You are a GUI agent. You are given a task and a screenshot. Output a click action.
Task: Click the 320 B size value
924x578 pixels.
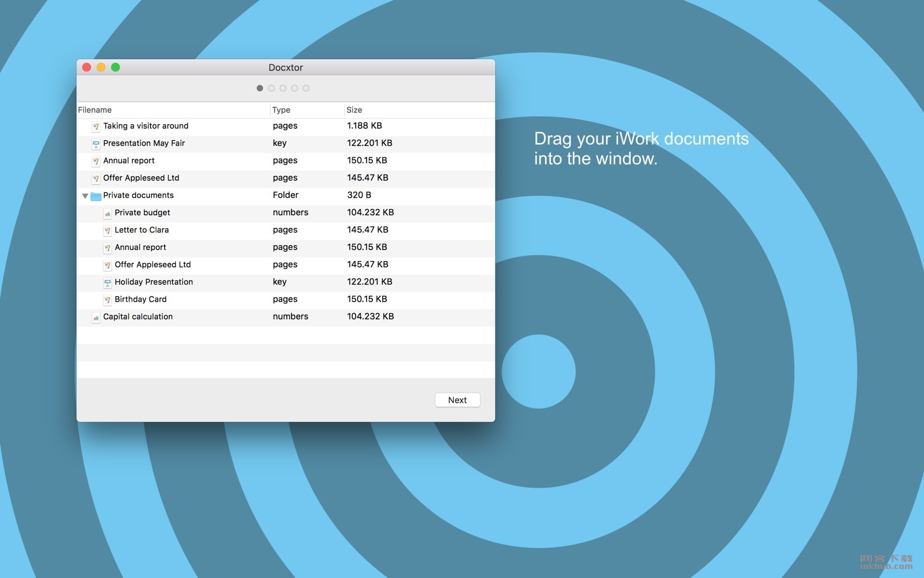click(x=359, y=195)
